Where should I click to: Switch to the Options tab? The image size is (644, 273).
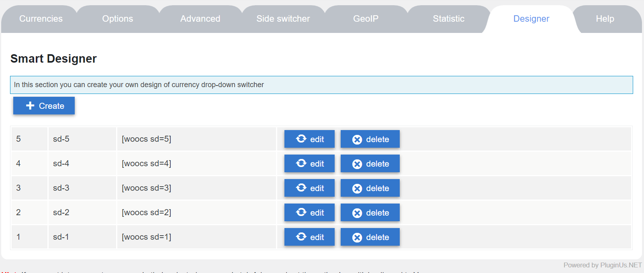[x=118, y=19]
